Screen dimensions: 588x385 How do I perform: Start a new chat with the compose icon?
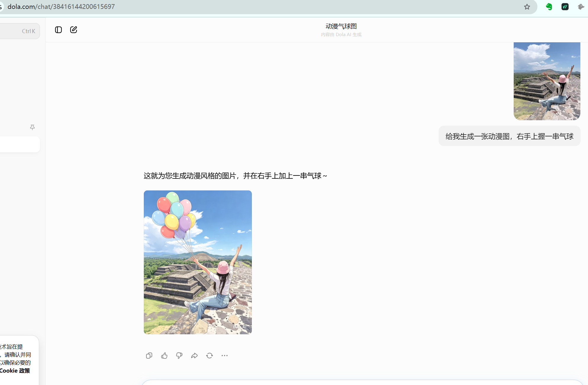[74, 30]
